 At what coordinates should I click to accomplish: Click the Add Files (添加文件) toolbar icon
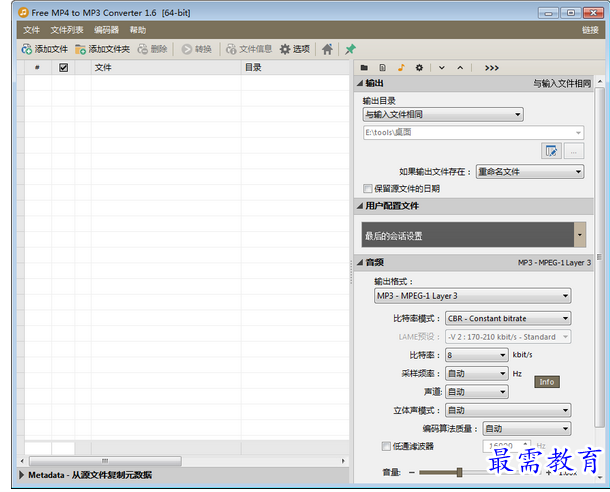[44, 49]
